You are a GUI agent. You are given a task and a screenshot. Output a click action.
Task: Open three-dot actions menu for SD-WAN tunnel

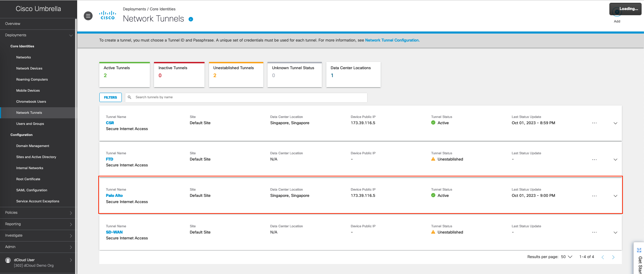(x=594, y=232)
